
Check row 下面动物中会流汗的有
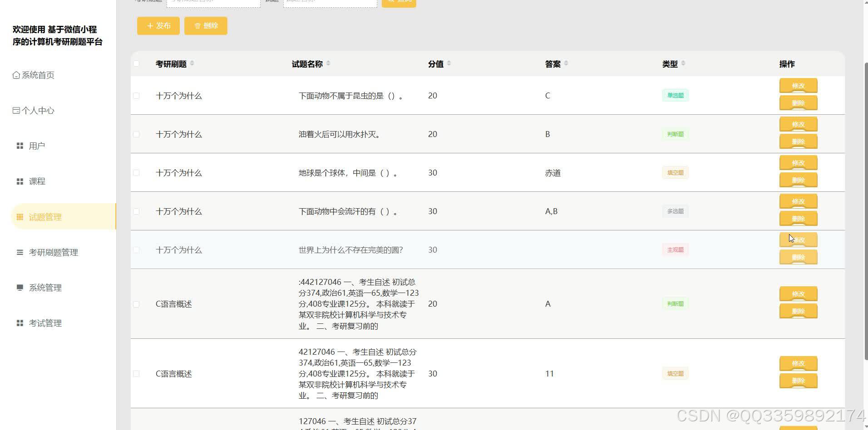[x=136, y=211]
